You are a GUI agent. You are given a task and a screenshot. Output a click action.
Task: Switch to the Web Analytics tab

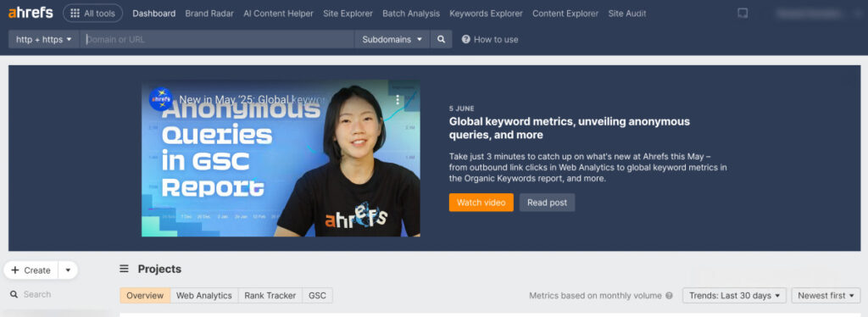(x=203, y=296)
